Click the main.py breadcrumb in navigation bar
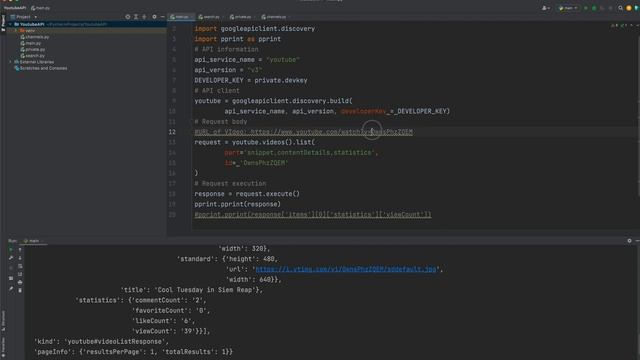The width and height of the screenshot is (640, 360). click(40, 8)
